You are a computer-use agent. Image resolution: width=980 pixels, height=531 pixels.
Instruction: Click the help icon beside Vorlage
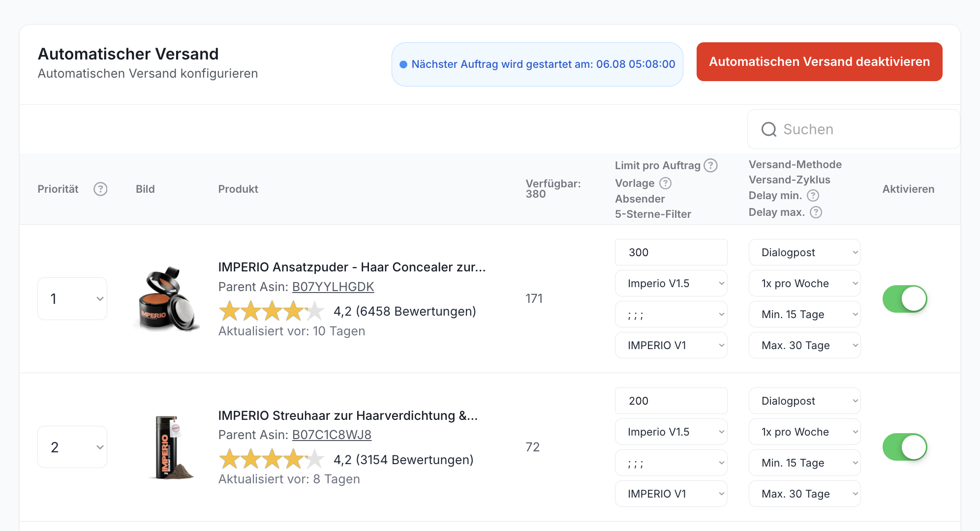point(665,183)
